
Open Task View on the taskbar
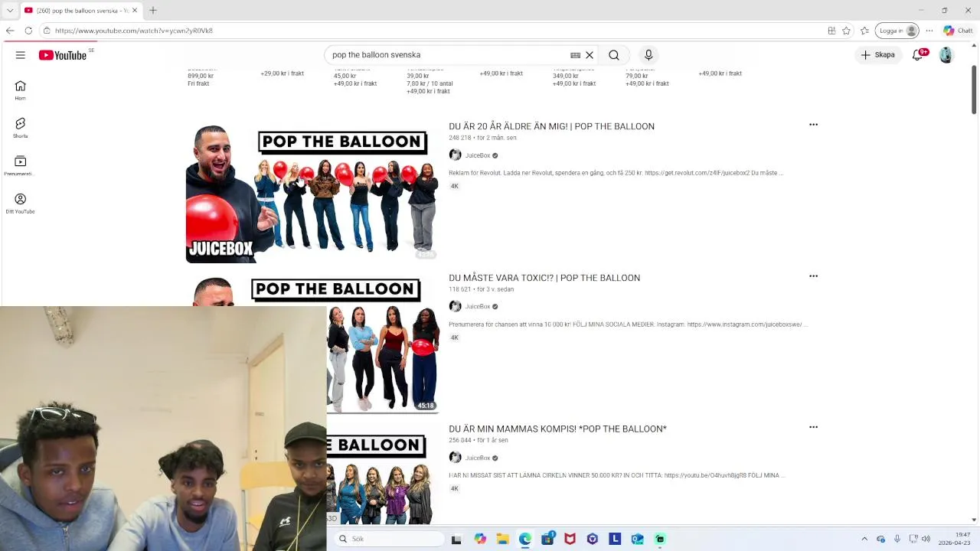(x=456, y=539)
